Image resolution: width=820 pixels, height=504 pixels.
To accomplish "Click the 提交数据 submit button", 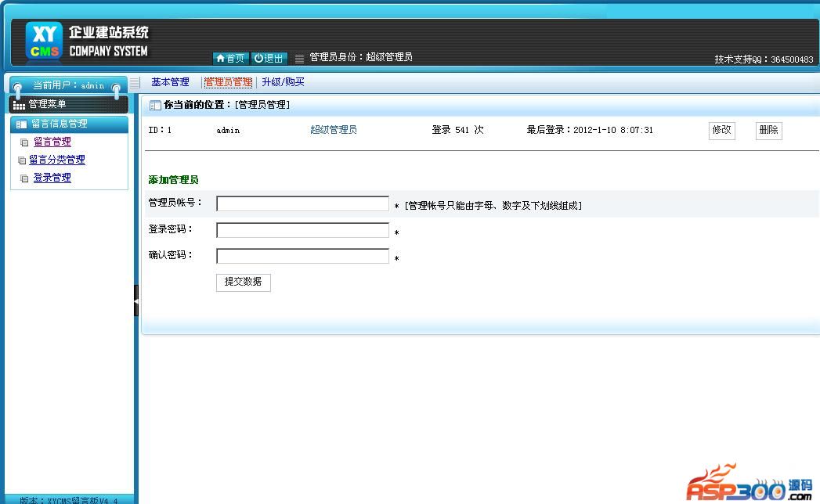I will (x=243, y=283).
